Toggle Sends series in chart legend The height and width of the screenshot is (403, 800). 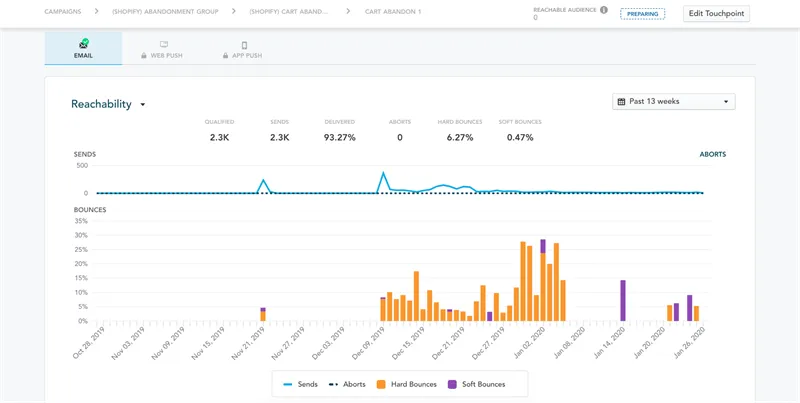pyautogui.click(x=301, y=384)
